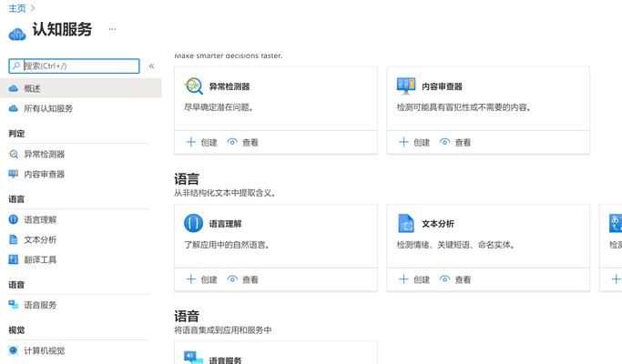Open 语音服务 in the sidebar
This screenshot has height=364, width=622.
(40, 305)
